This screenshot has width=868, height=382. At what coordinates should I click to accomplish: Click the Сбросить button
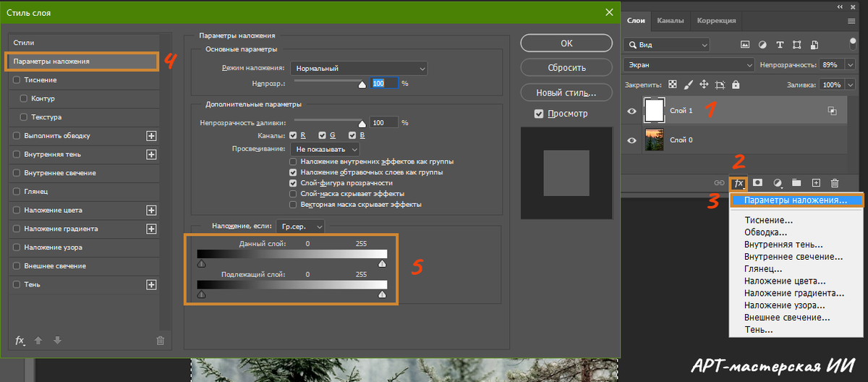pyautogui.click(x=566, y=68)
